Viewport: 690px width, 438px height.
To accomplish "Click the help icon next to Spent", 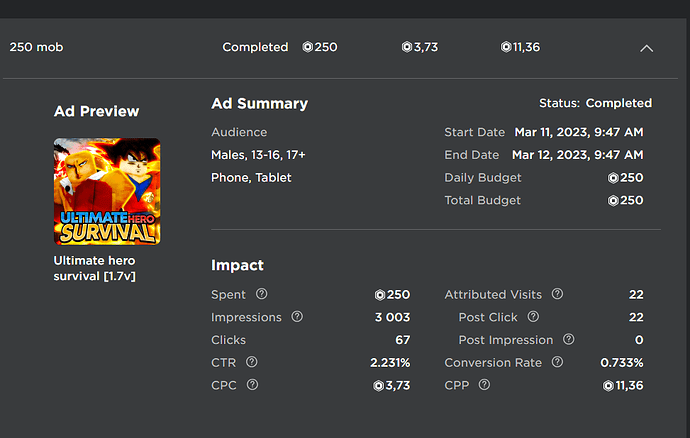I will pos(262,294).
